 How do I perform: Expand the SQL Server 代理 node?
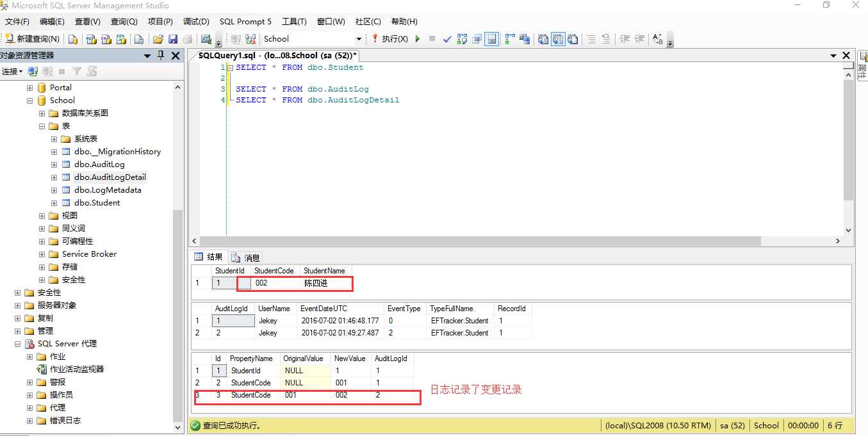17,344
